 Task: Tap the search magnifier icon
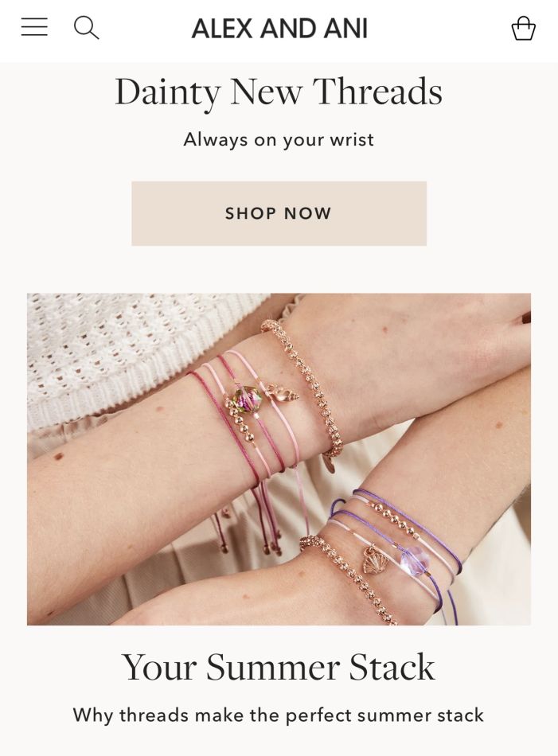point(86,28)
